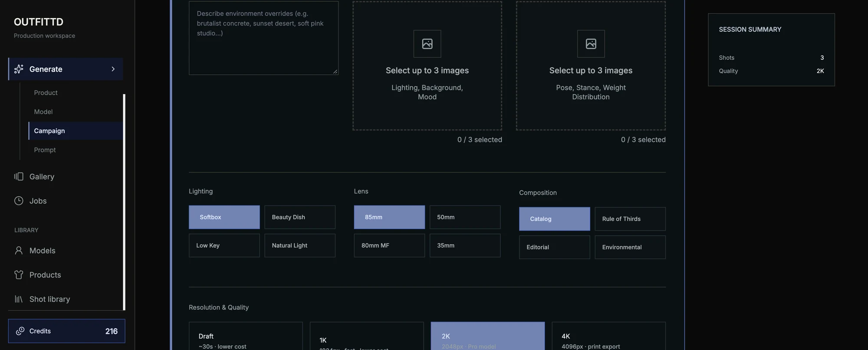Choose Low Key lighting
This screenshot has width=868, height=350.
click(x=224, y=245)
